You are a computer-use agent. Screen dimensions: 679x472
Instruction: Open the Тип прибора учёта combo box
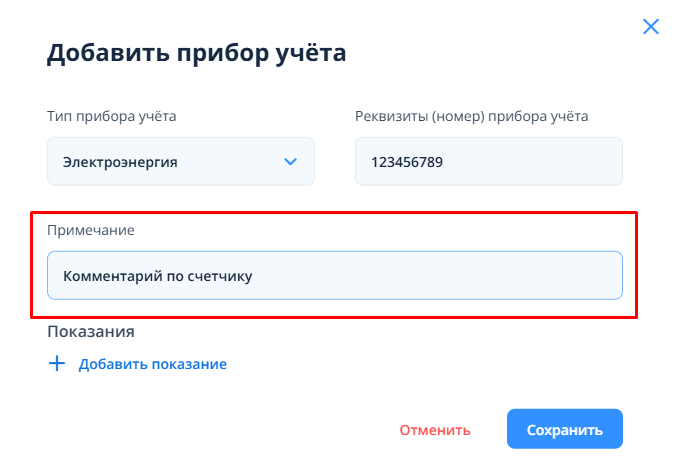pyautogui.click(x=180, y=161)
